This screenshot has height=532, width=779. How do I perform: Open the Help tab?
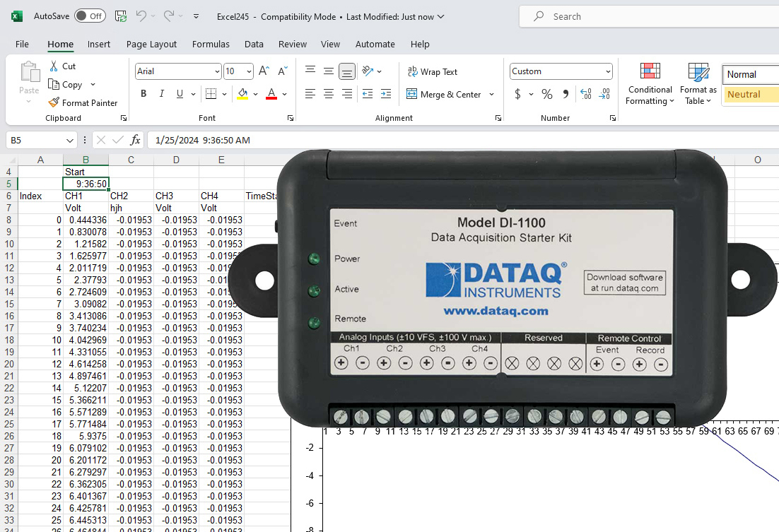coord(420,45)
